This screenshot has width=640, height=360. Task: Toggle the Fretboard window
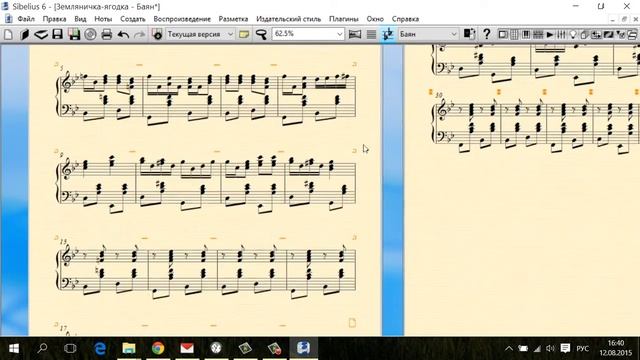[x=538, y=34]
